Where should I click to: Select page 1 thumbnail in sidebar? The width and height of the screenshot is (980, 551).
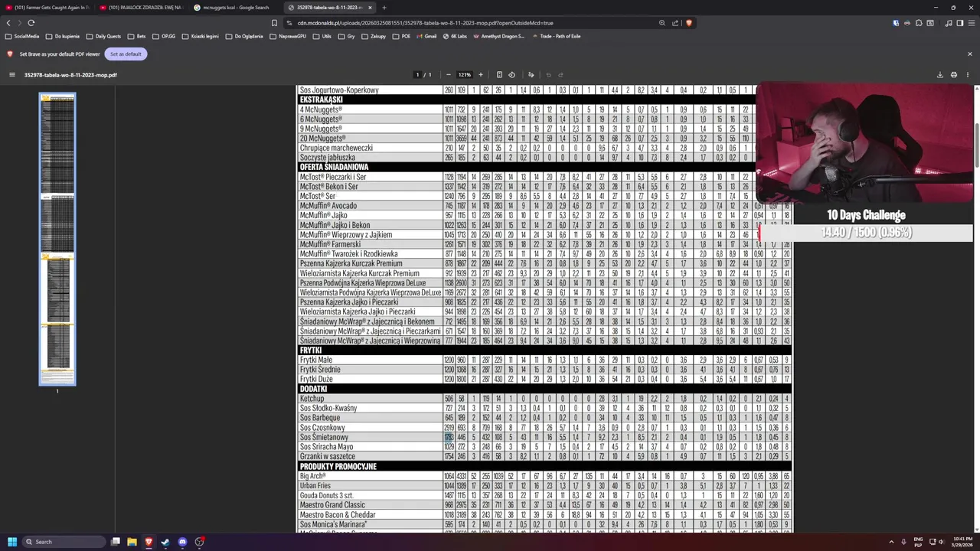[57, 239]
